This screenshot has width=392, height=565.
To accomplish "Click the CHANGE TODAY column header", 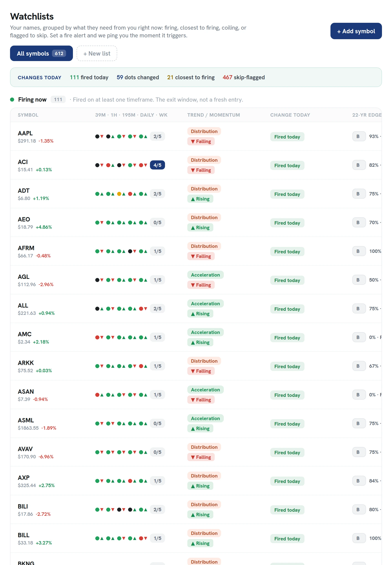I will click(290, 115).
